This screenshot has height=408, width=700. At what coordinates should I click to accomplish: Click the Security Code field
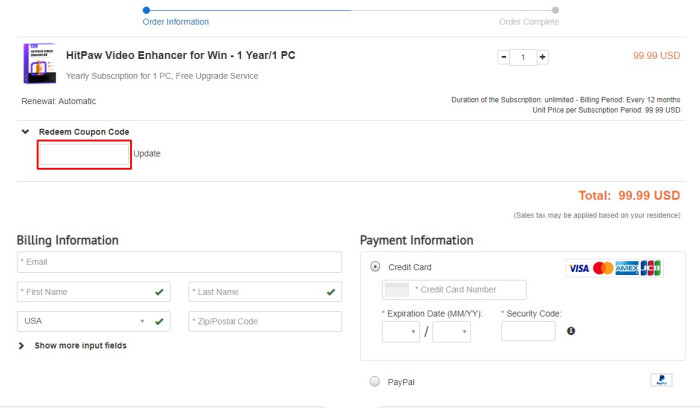point(528,332)
